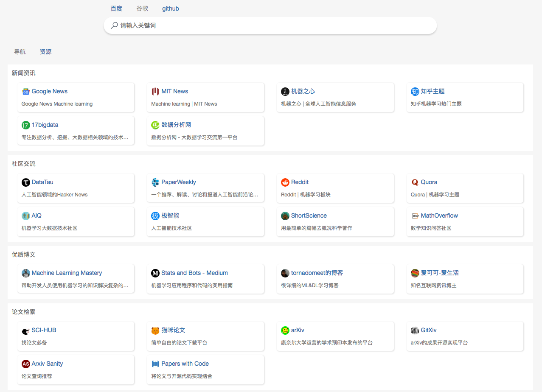Viewport: 542px width, 392px height.
Task: Switch to the 资源 tab
Action: click(x=46, y=52)
